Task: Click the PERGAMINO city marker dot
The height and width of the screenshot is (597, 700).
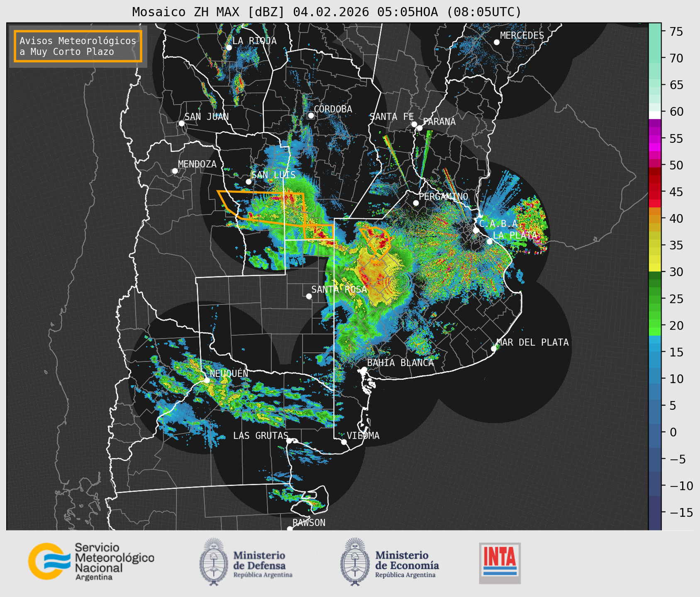Action: [416, 203]
